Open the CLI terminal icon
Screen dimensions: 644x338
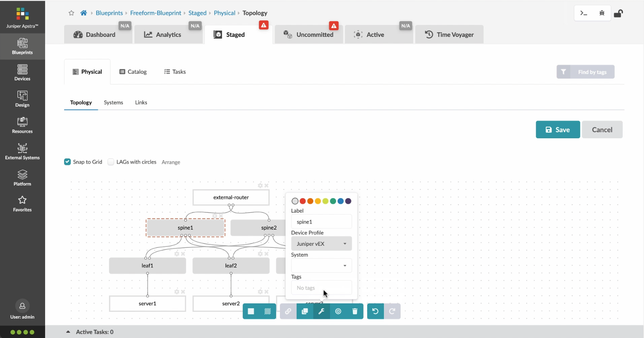click(x=584, y=13)
